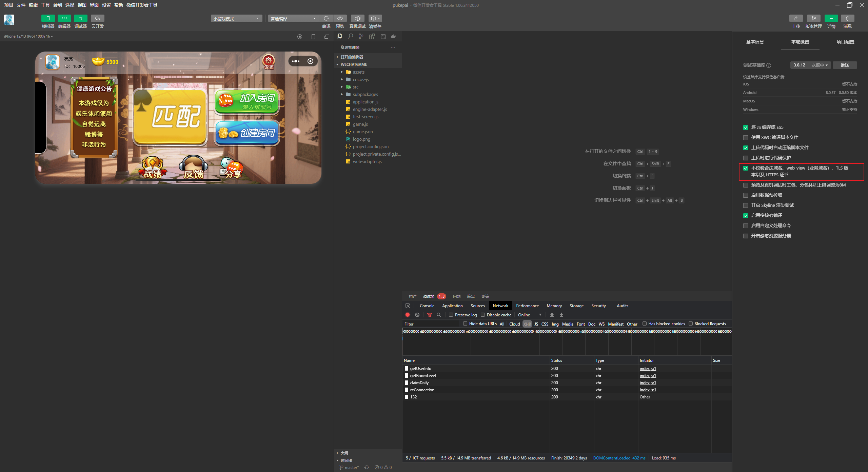Viewport: 868px width, 472px height.
Task: Expand the assets folder in explorer
Action: click(x=358, y=72)
